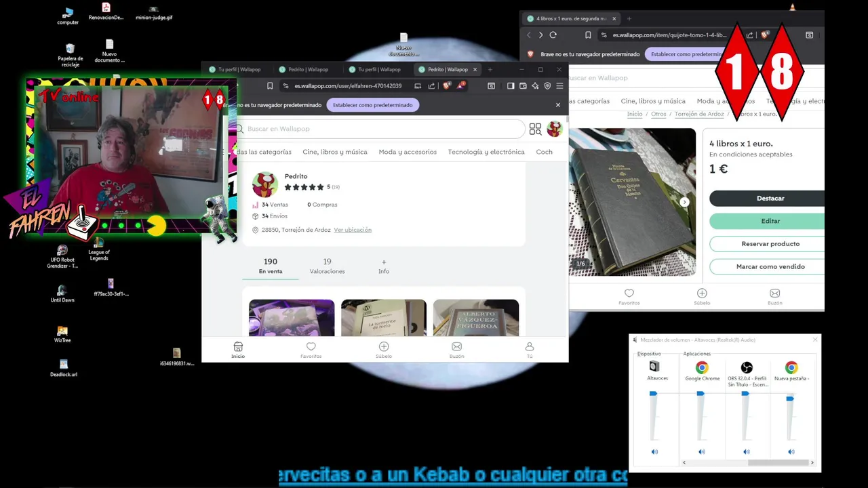This screenshot has width=868, height=488.
Task: Click the Nueva pestaña volume slider handle
Action: coord(790,399)
